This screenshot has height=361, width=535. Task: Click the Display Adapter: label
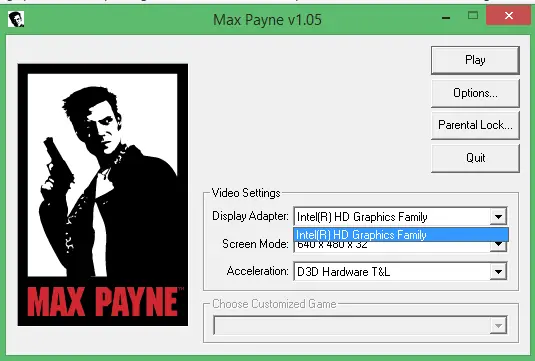point(250,216)
